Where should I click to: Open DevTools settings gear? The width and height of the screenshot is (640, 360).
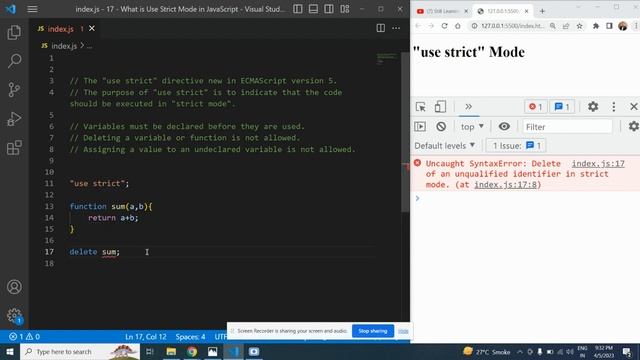click(593, 107)
